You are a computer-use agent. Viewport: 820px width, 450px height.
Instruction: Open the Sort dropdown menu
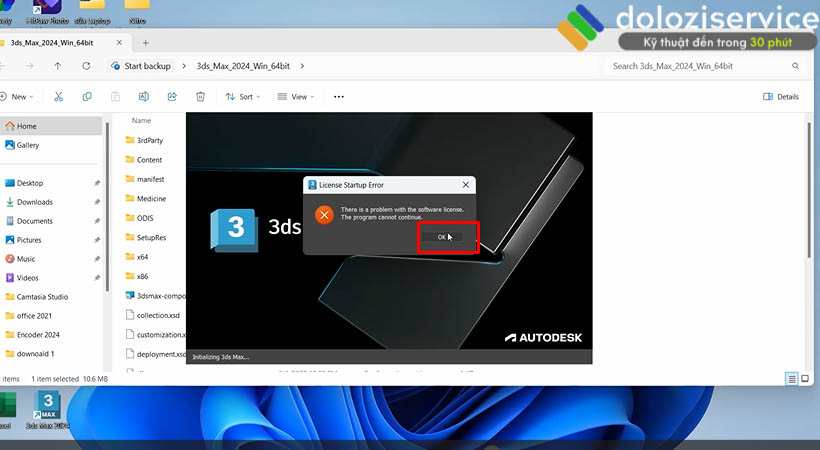(x=242, y=97)
